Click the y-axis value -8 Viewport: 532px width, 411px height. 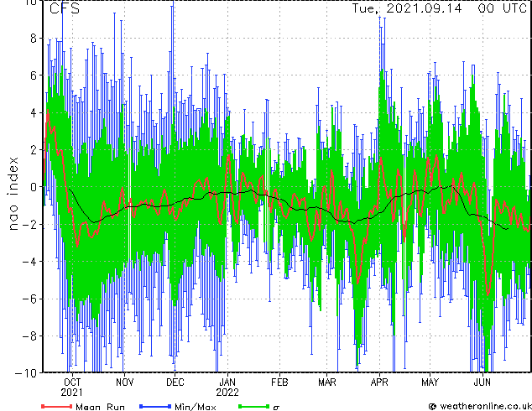[29, 336]
